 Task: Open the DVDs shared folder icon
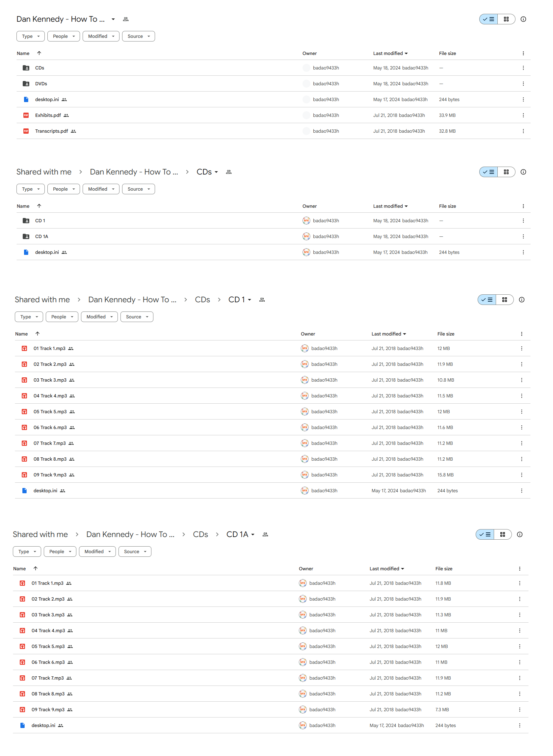(x=26, y=83)
